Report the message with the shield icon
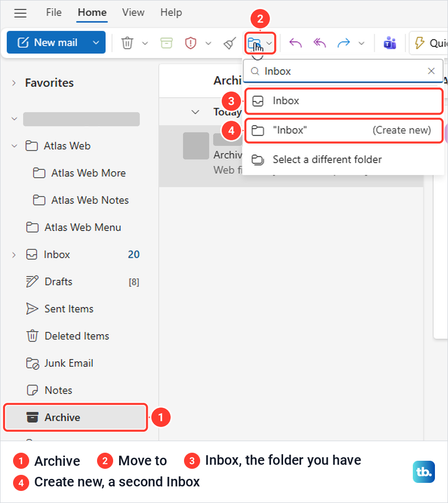Image resolution: width=448 pixels, height=503 pixels. point(191,43)
